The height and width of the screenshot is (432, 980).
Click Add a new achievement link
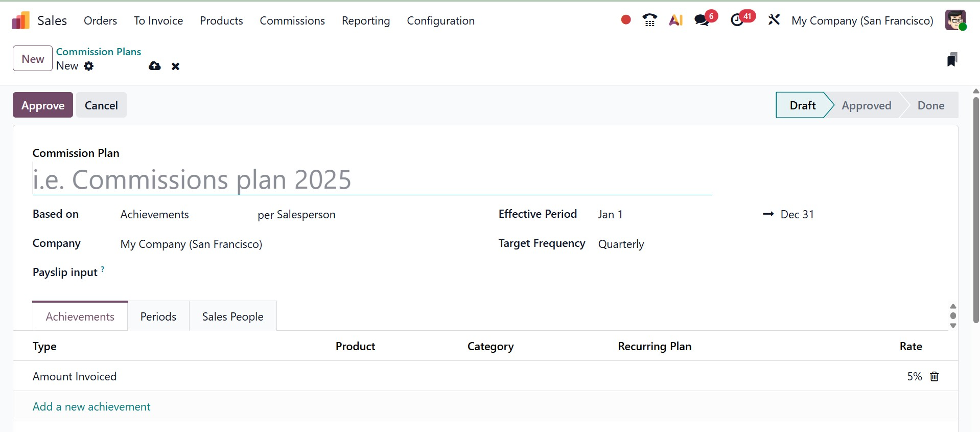coord(91,406)
